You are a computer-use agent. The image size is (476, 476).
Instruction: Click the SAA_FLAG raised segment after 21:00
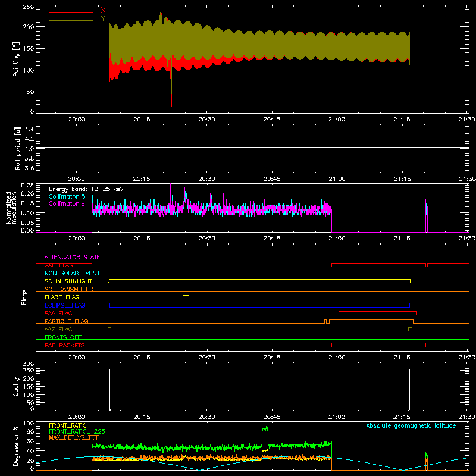pos(378,311)
